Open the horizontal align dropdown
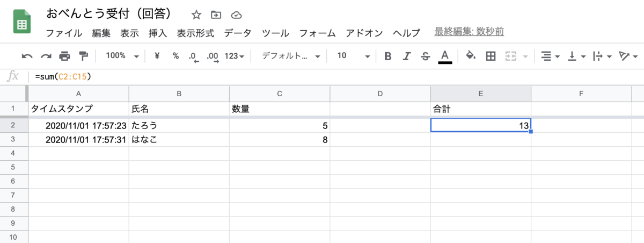This screenshot has width=644, height=243. (x=550, y=56)
